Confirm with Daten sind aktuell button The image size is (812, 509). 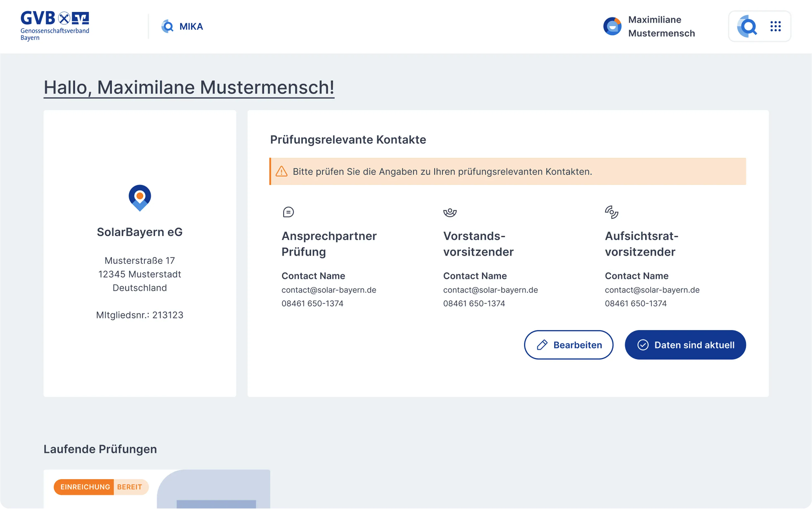[685, 345]
